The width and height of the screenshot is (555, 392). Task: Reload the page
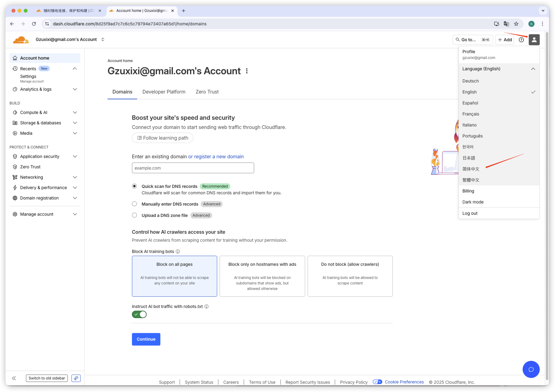pyautogui.click(x=34, y=24)
